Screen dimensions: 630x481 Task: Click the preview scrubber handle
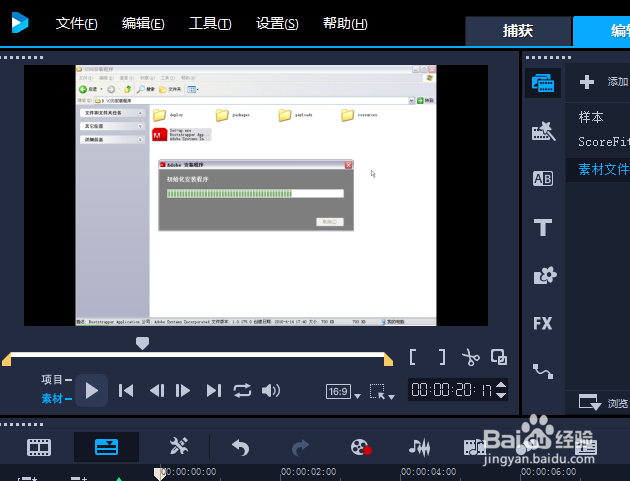[x=142, y=343]
